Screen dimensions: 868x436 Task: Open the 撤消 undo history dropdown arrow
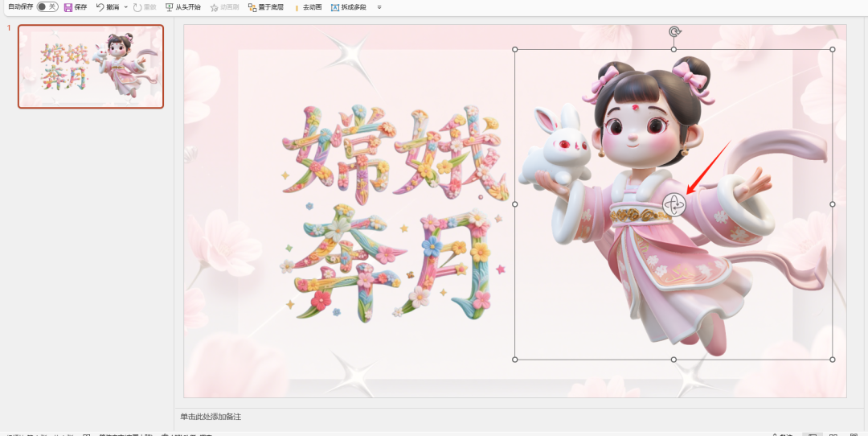pyautogui.click(x=125, y=7)
